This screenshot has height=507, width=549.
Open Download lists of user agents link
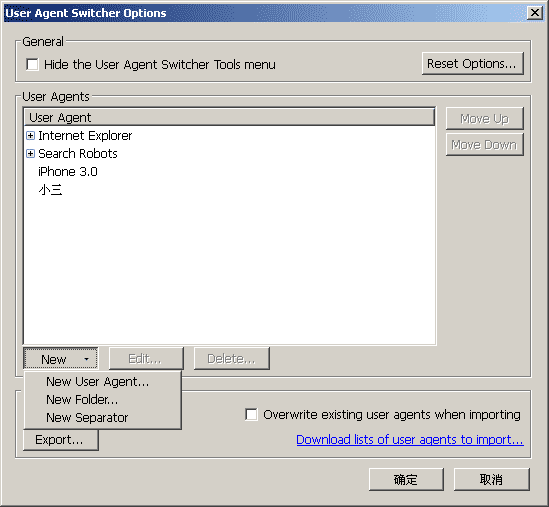click(x=410, y=439)
